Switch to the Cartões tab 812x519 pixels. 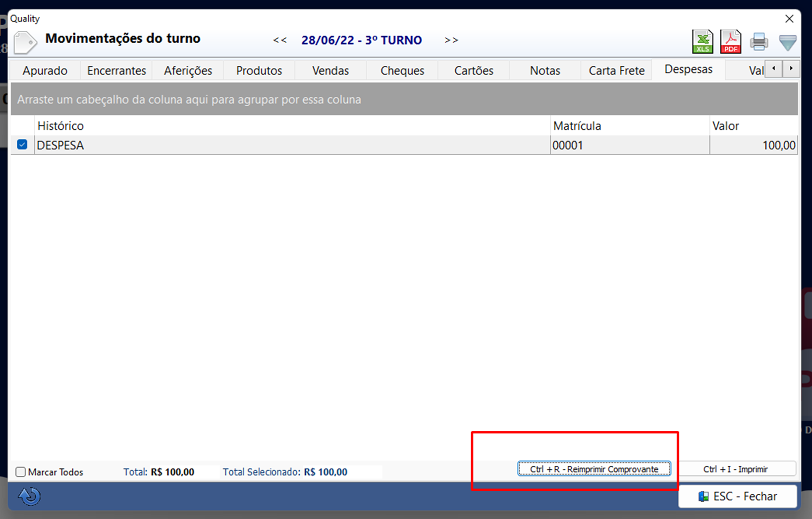tap(474, 70)
